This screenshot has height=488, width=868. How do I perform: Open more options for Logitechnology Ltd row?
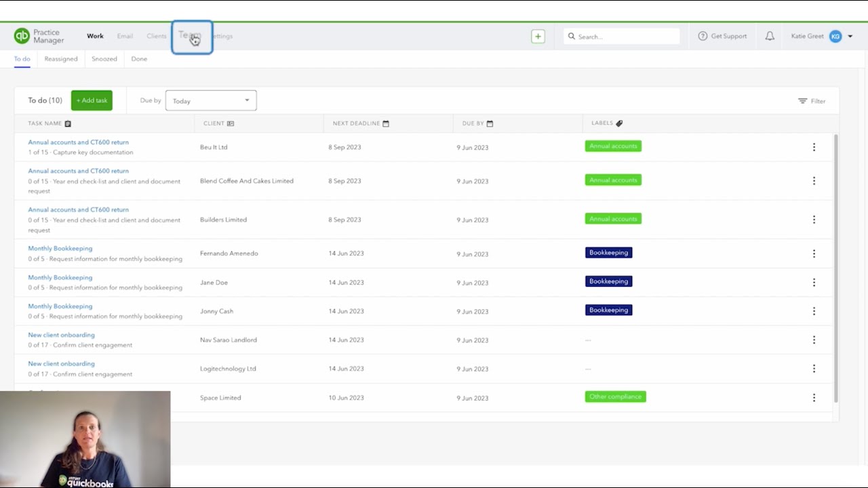point(814,369)
